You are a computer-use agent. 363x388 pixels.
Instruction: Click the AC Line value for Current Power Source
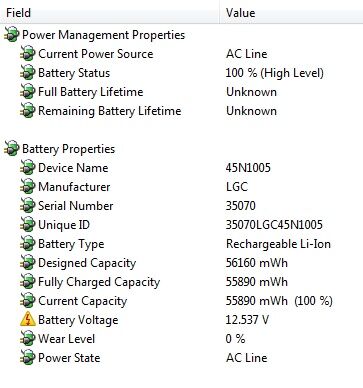pyautogui.click(x=247, y=54)
